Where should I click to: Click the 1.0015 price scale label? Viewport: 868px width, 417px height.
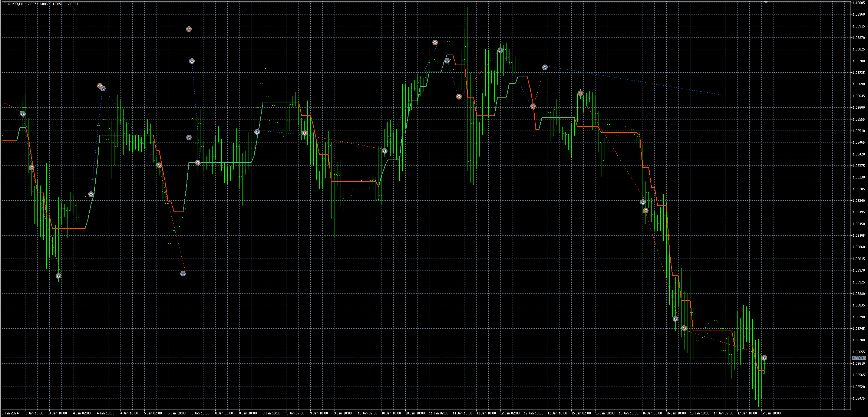click(859, 259)
